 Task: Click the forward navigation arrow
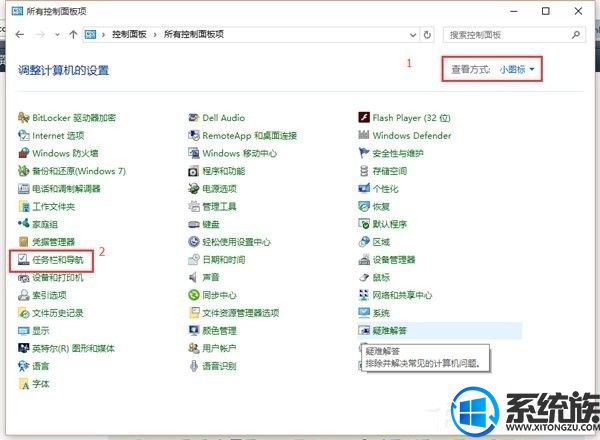click(40, 35)
